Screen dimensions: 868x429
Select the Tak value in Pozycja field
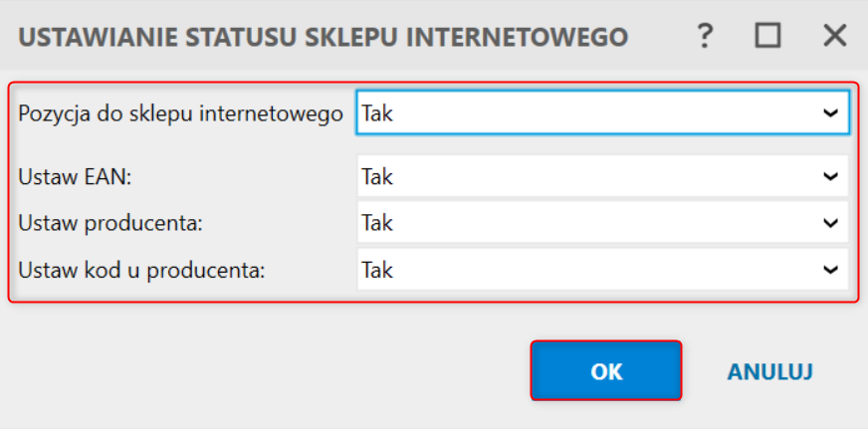coord(377,113)
